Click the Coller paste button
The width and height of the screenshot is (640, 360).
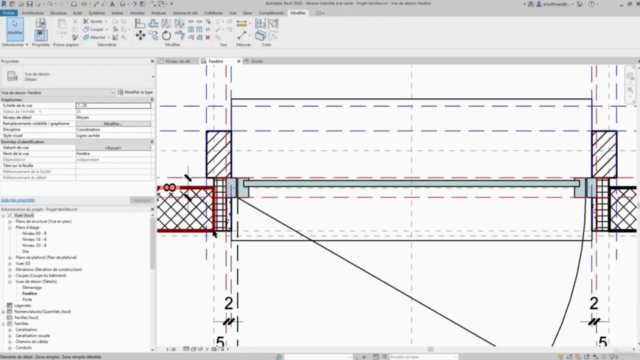pyautogui.click(x=62, y=27)
